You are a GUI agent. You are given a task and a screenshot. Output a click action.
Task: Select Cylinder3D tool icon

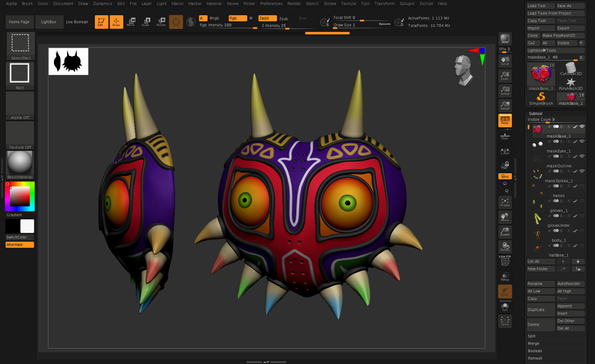[571, 69]
